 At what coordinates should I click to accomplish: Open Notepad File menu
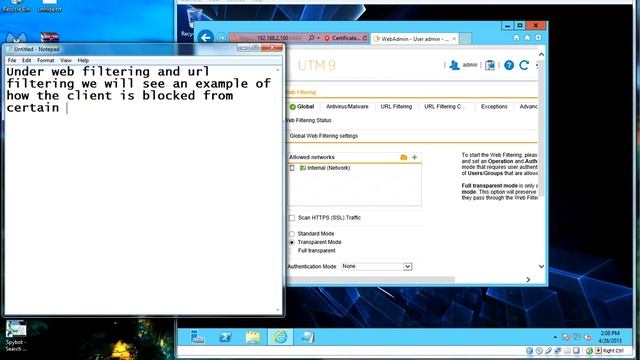pyautogui.click(x=12, y=60)
